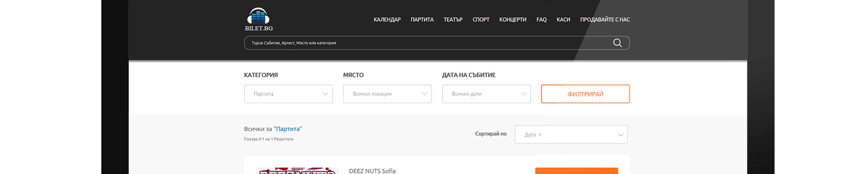868x174 pixels.
Task: Open the Календар menu item
Action: [x=387, y=20]
